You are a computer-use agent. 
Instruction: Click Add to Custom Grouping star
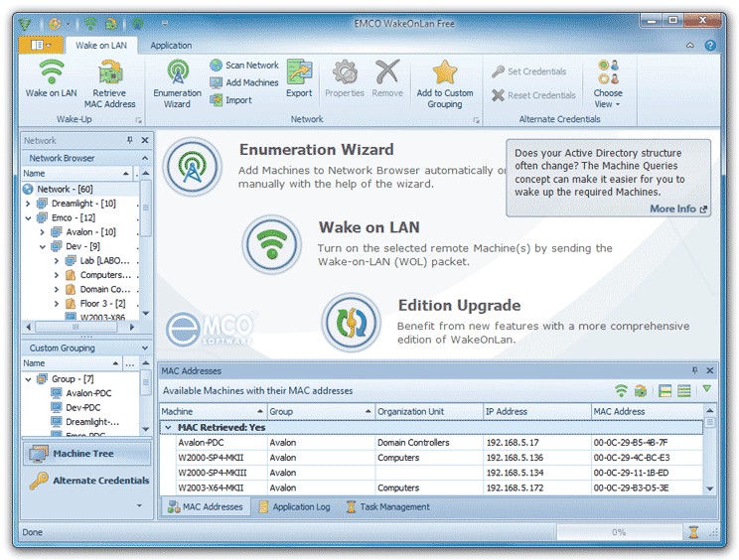(444, 83)
